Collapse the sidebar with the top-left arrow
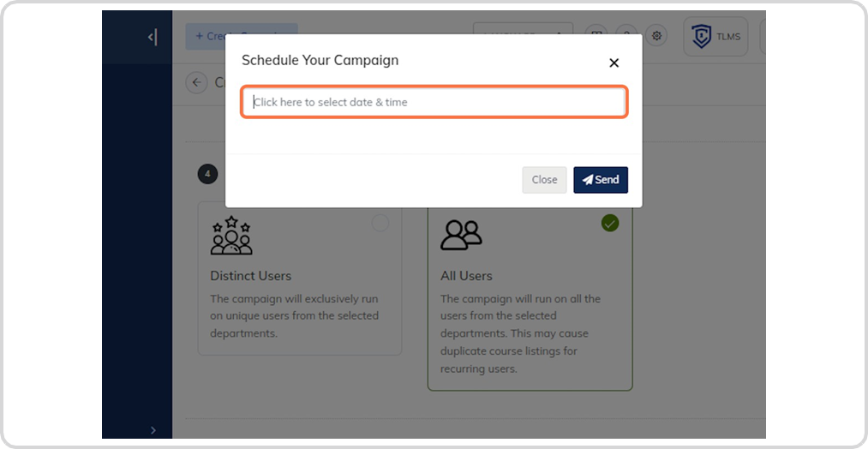868x449 pixels. (153, 38)
